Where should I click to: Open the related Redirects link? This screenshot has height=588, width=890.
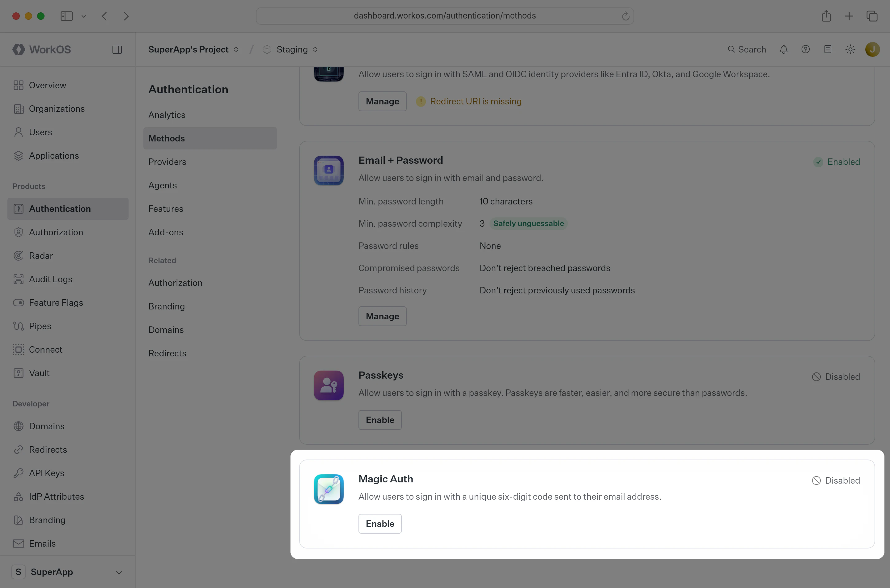point(210,353)
